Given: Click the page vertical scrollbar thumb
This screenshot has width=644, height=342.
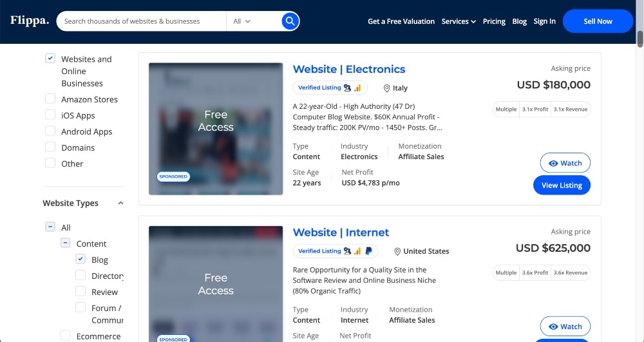Looking at the screenshot, I should (640, 39).
